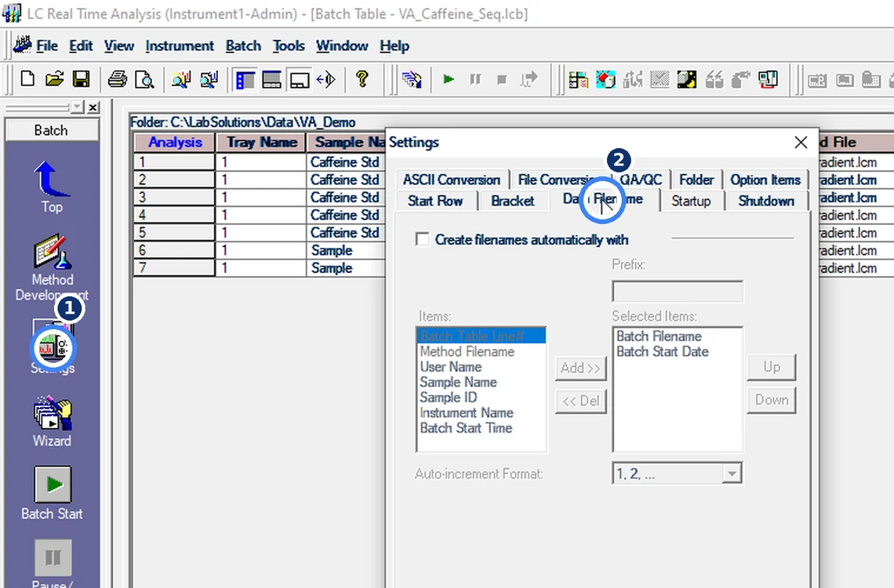Open the View menu
The width and height of the screenshot is (894, 588).
coord(118,45)
